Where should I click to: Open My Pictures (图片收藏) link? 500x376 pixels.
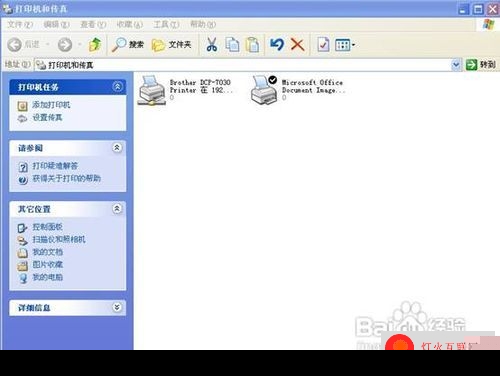pyautogui.click(x=47, y=265)
